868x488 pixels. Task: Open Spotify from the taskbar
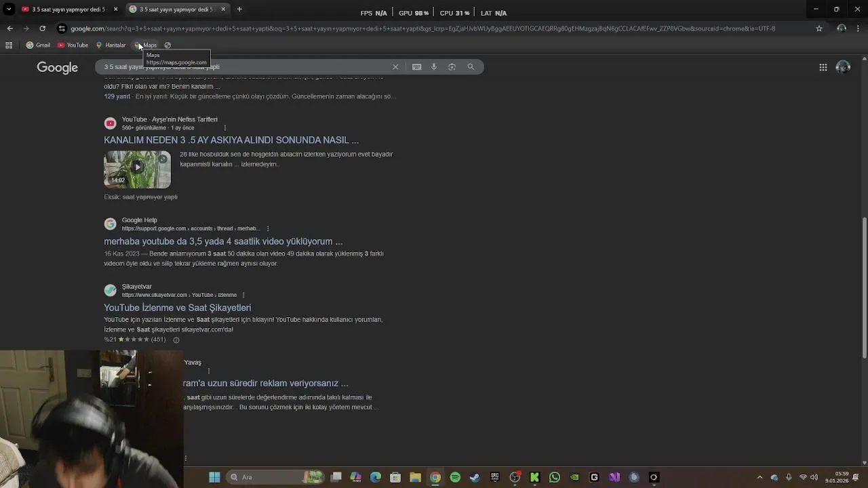click(455, 477)
